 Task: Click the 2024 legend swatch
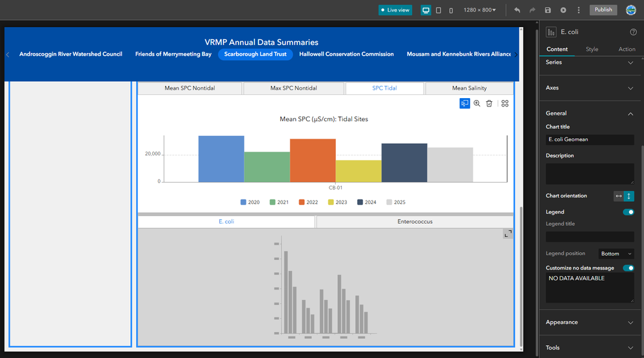360,203
